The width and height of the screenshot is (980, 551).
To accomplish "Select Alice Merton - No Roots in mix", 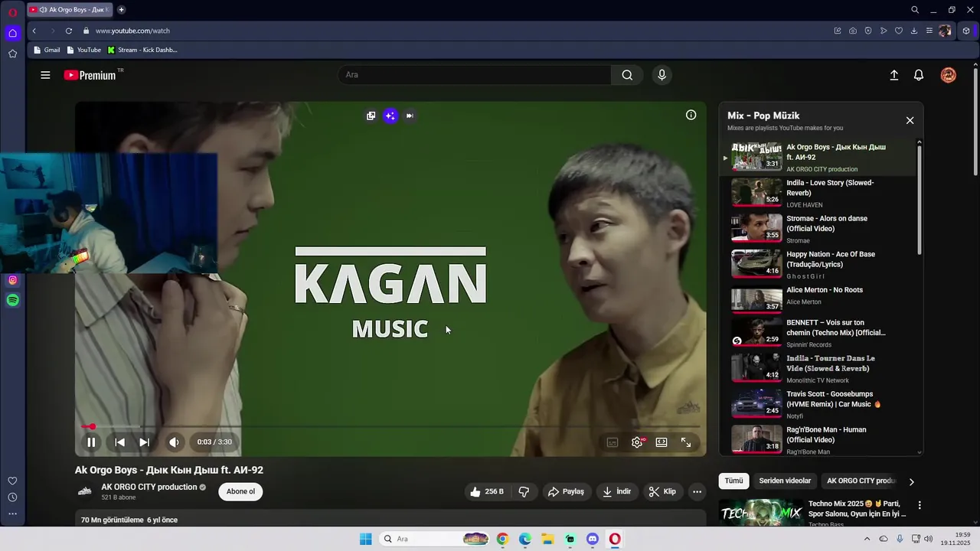I will [x=819, y=301].
